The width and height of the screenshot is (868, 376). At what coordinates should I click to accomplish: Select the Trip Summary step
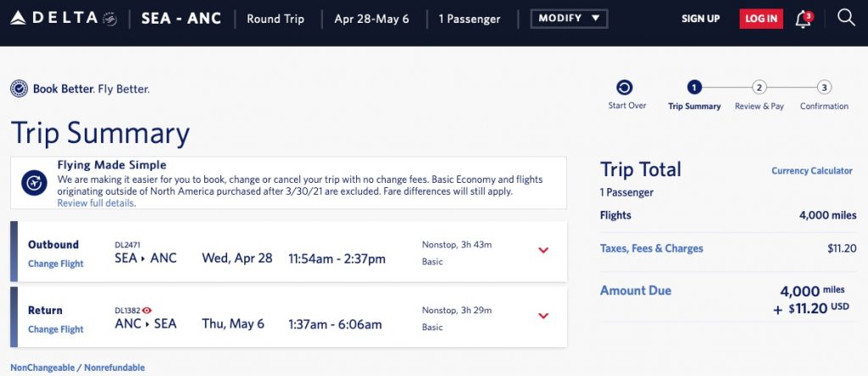pyautogui.click(x=694, y=87)
